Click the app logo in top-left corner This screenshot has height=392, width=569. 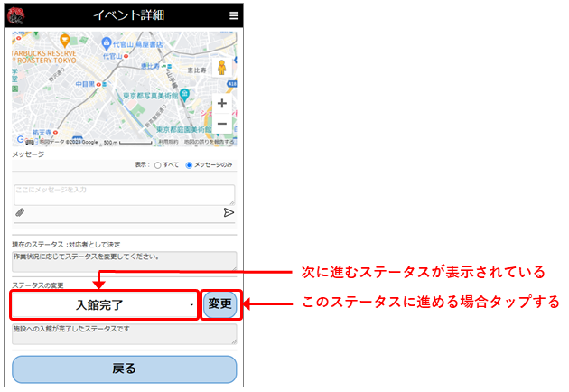tap(16, 15)
